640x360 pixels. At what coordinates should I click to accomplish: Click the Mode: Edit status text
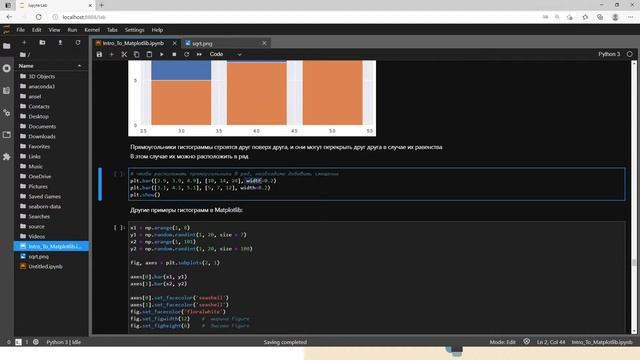coord(502,342)
